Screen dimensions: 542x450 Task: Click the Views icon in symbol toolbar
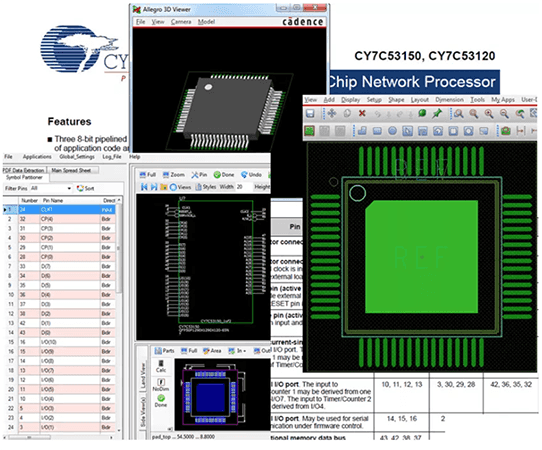tap(180, 187)
